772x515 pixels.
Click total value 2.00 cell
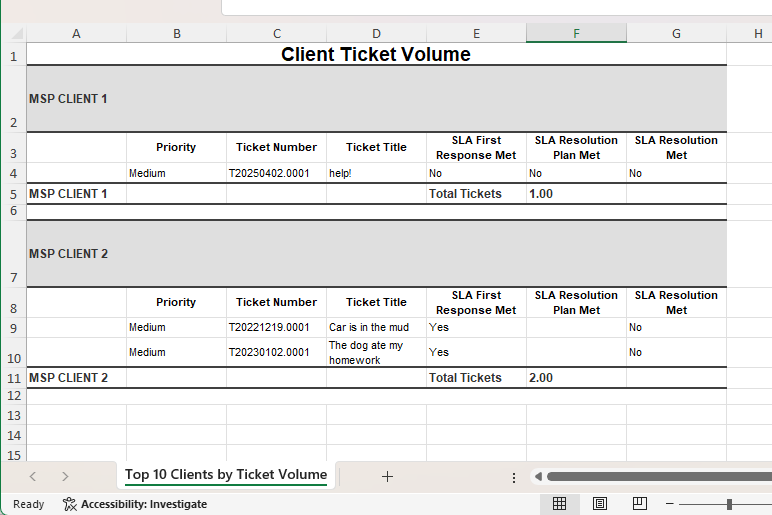[x=576, y=378]
